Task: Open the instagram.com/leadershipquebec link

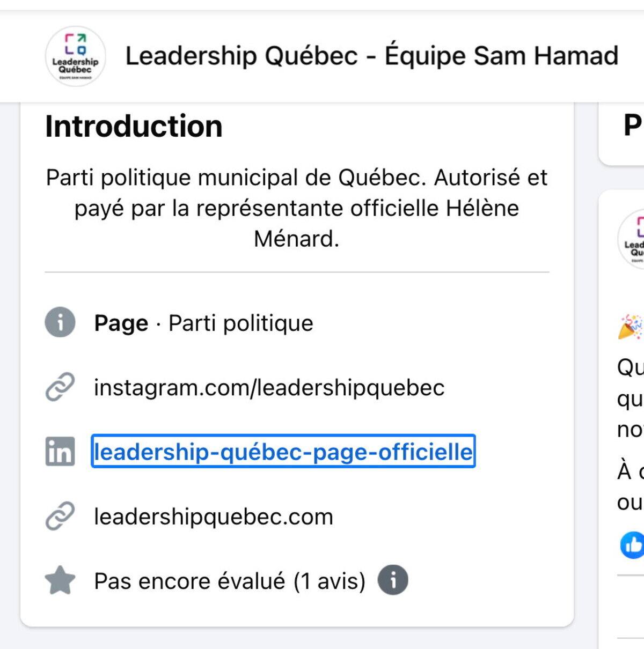Action: pyautogui.click(x=269, y=388)
